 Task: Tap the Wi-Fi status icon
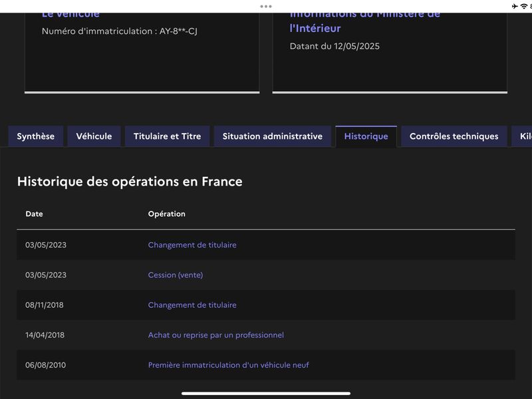[524, 6]
